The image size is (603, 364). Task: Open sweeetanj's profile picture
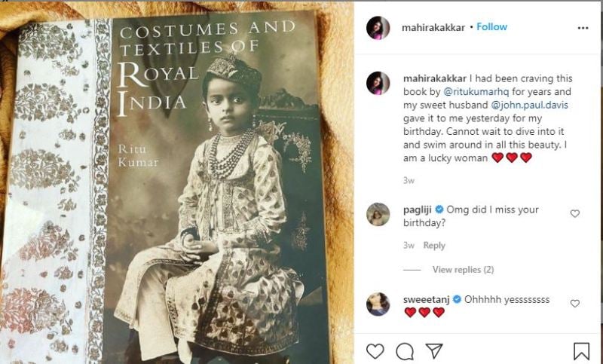(378, 304)
